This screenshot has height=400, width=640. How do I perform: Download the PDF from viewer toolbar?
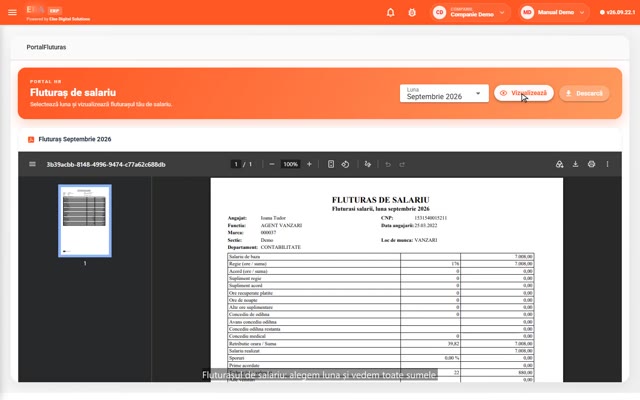pos(576,164)
